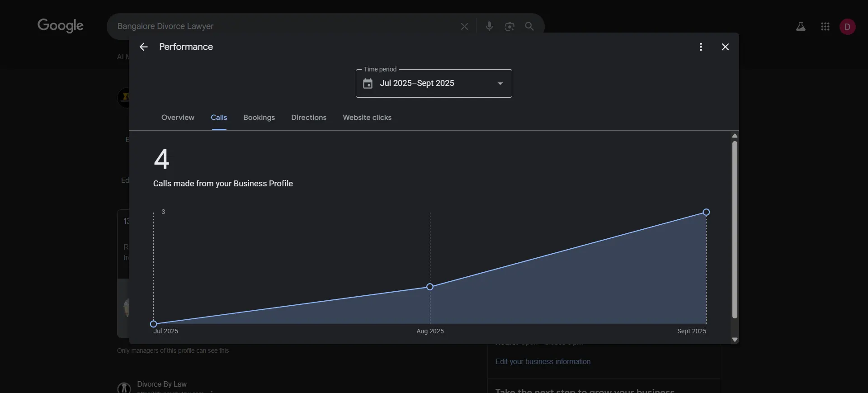Select the Website clicks tab
The width and height of the screenshot is (868, 393).
pos(367,118)
